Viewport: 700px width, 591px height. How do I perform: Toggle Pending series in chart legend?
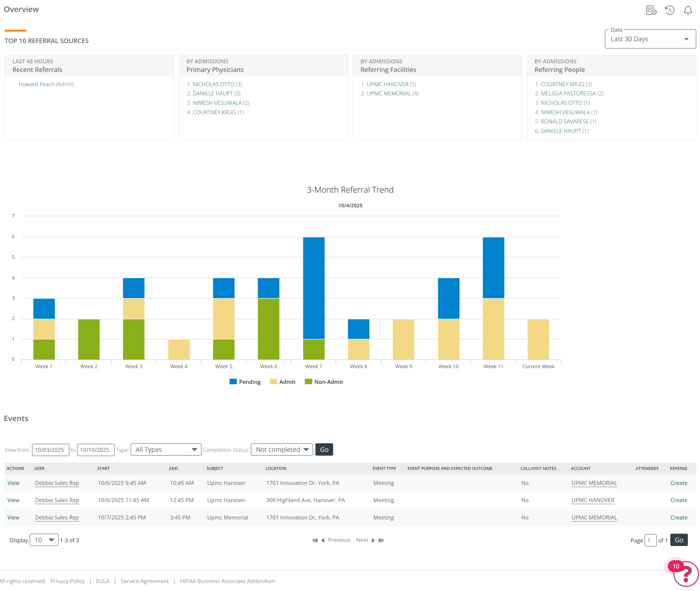[245, 382]
